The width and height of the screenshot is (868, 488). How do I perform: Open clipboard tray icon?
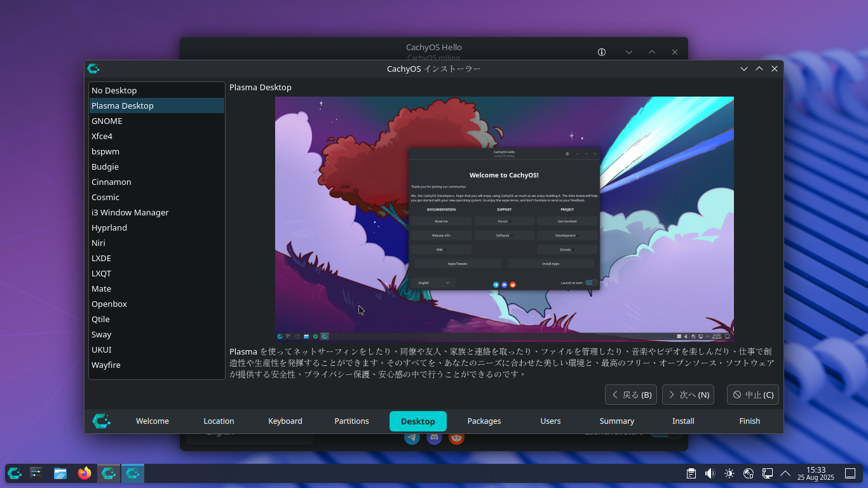691,473
